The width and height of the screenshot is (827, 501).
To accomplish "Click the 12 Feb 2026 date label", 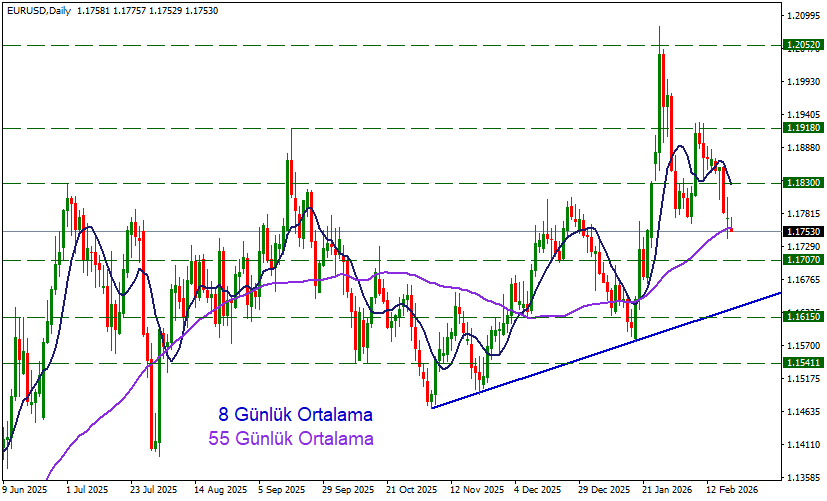I will (732, 490).
